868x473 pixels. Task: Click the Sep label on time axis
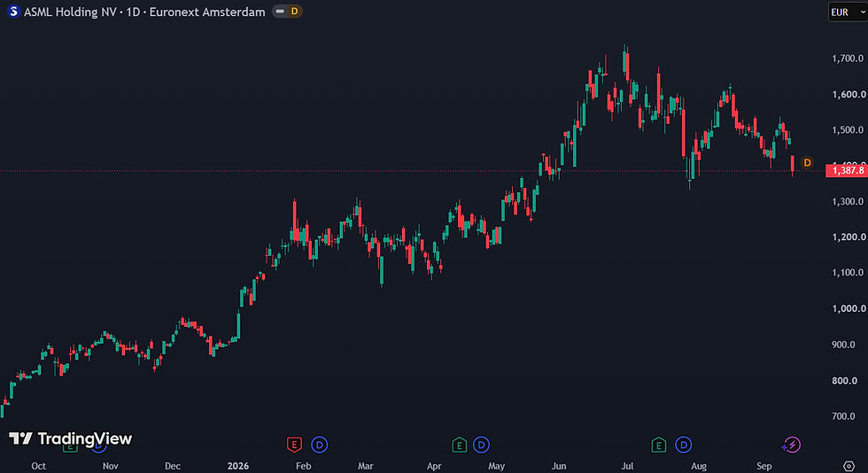(763, 466)
